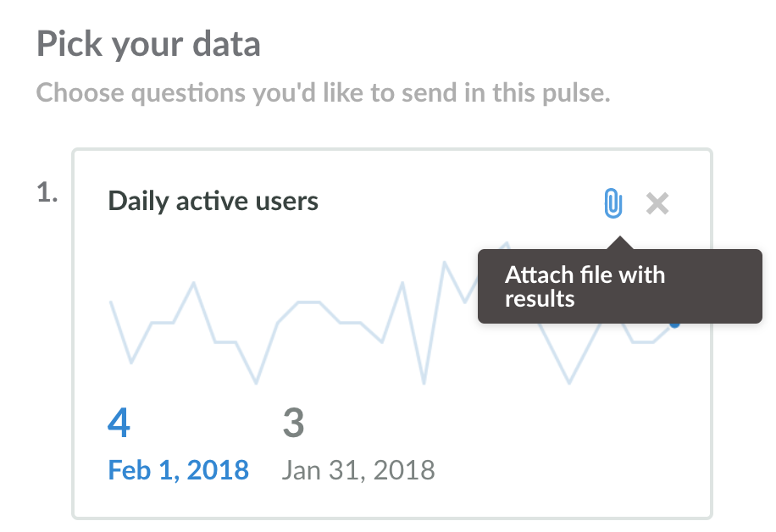Image resolution: width=776 pixels, height=532 pixels.
Task: Click the "Feb 1, 2018" date label
Action: (179, 469)
